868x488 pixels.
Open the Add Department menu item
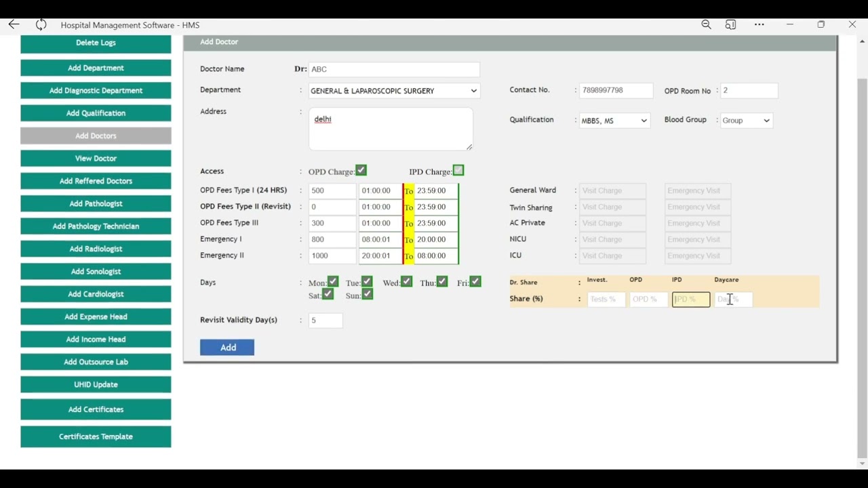(96, 68)
